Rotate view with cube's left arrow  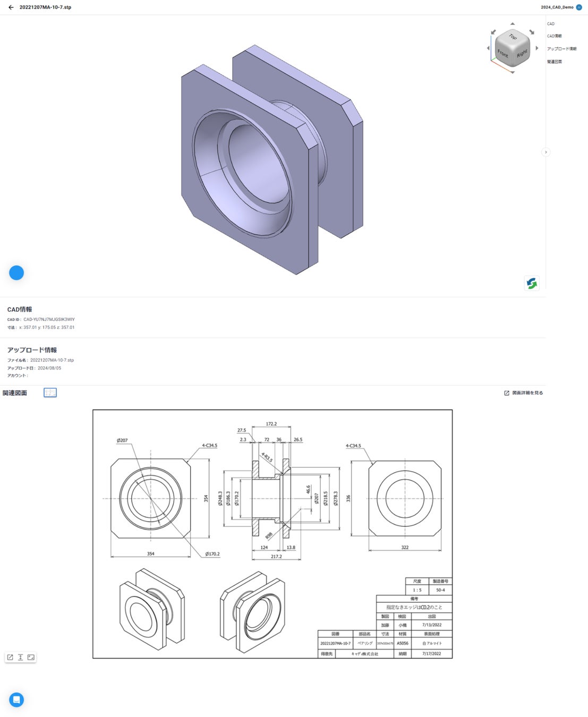click(x=488, y=48)
